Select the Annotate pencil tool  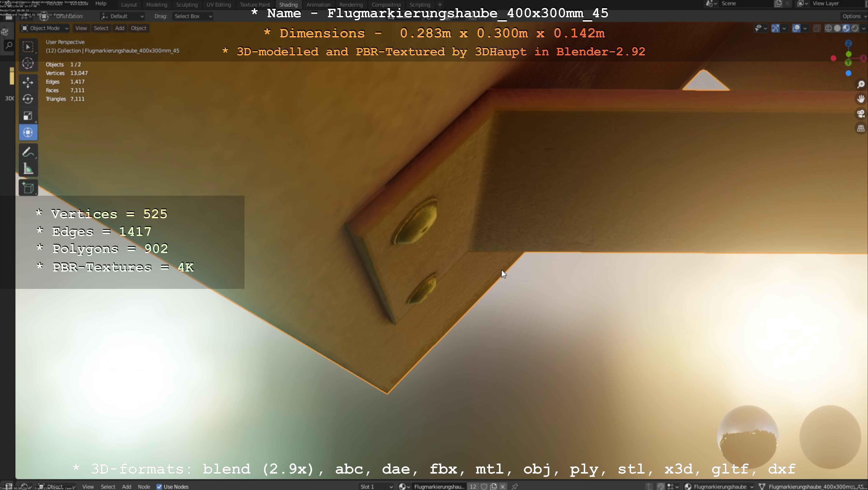pos(28,152)
